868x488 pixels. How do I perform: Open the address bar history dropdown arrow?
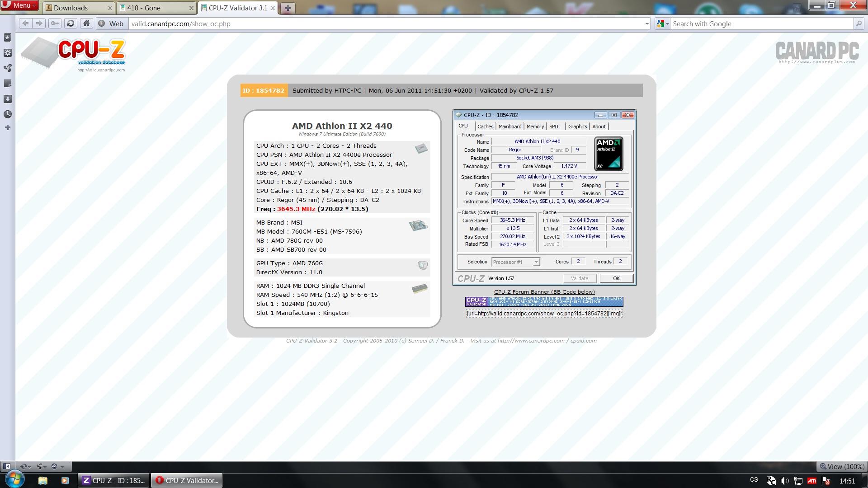(646, 23)
